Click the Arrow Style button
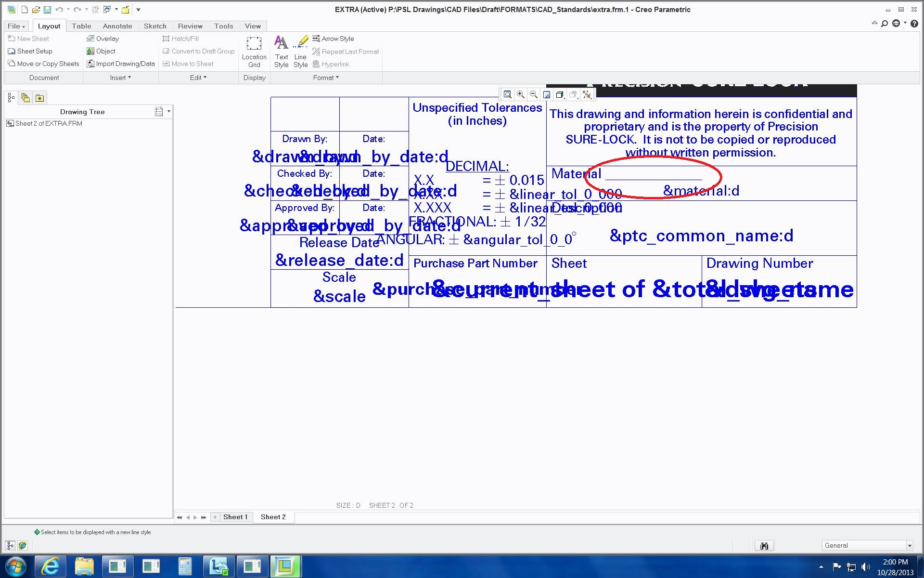Image resolution: width=924 pixels, height=578 pixels. [x=333, y=39]
